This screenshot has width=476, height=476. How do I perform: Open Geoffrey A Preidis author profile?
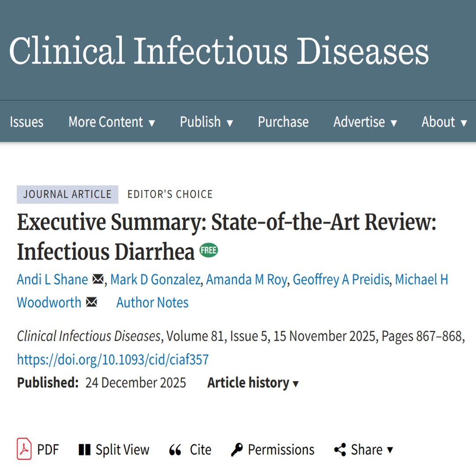point(341,279)
